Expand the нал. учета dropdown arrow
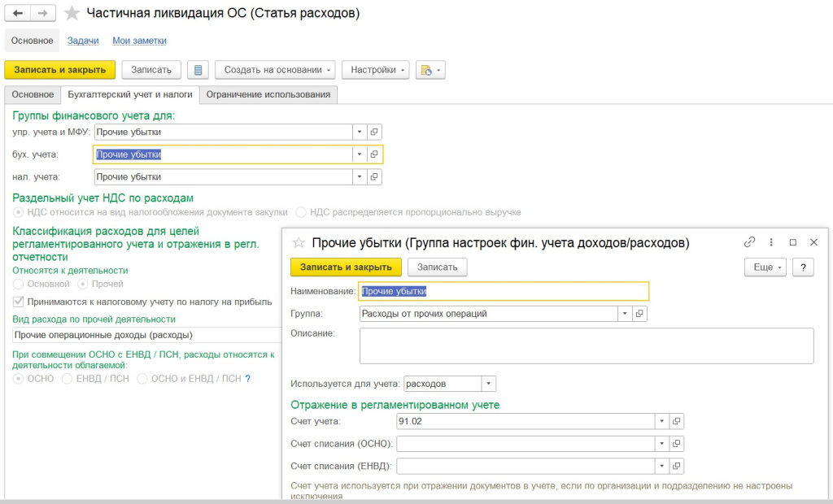 pos(359,177)
